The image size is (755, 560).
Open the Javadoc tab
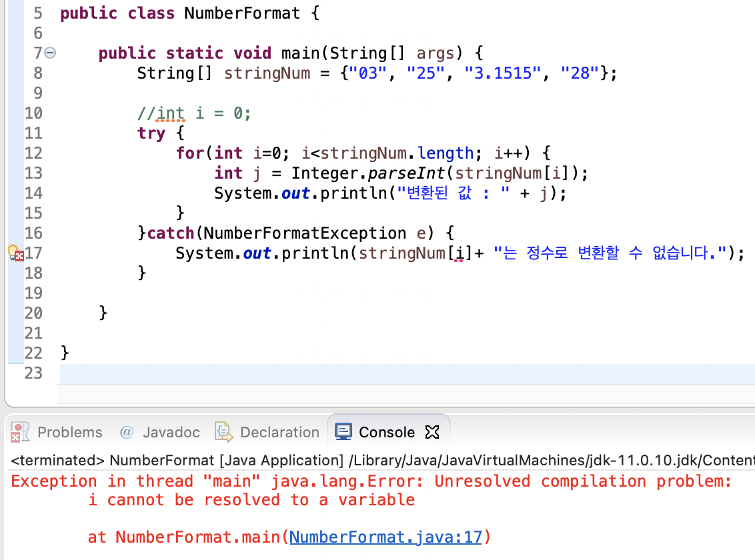171,432
